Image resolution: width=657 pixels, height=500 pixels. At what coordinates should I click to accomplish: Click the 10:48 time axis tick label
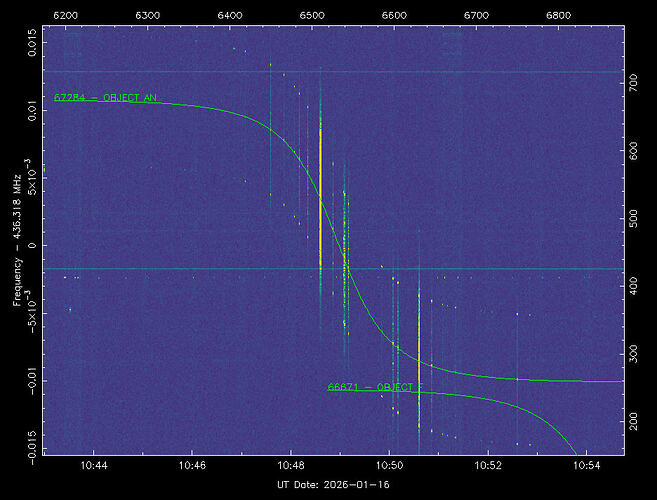(291, 466)
